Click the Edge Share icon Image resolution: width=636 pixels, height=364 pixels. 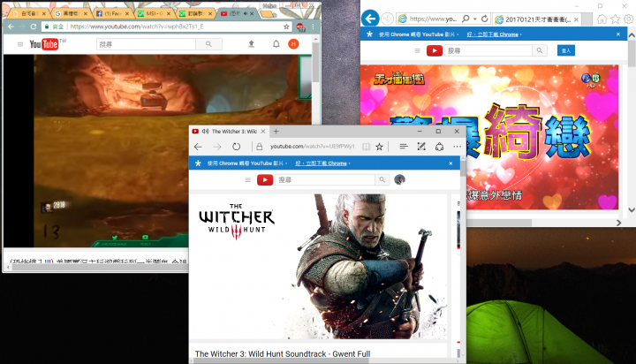pos(439,147)
